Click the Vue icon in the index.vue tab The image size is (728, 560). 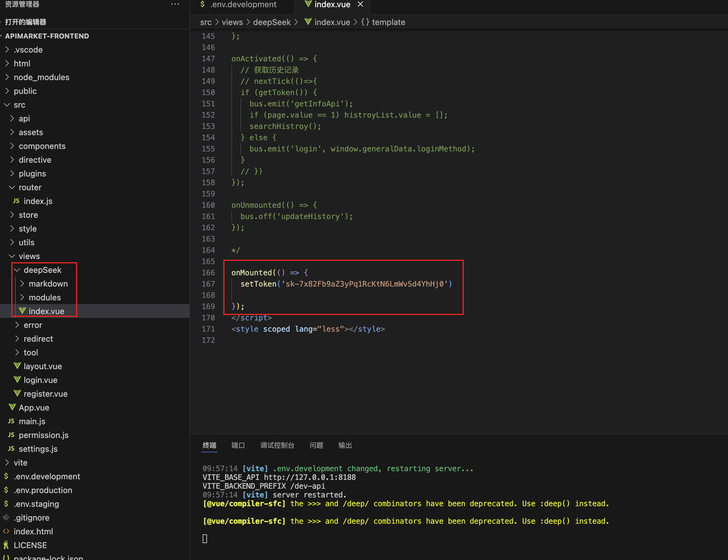pyautogui.click(x=308, y=4)
